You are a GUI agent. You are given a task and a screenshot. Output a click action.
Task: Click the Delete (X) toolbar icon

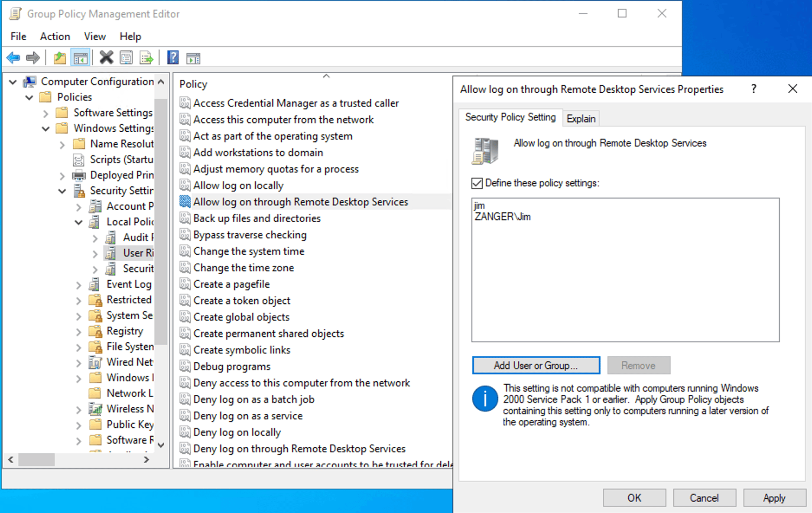point(107,57)
